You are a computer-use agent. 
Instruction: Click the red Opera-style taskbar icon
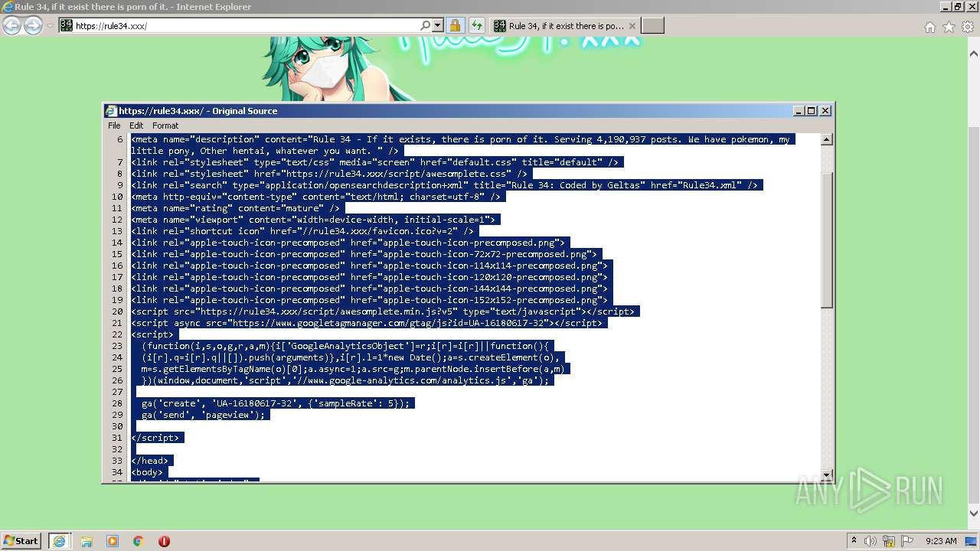point(164,541)
